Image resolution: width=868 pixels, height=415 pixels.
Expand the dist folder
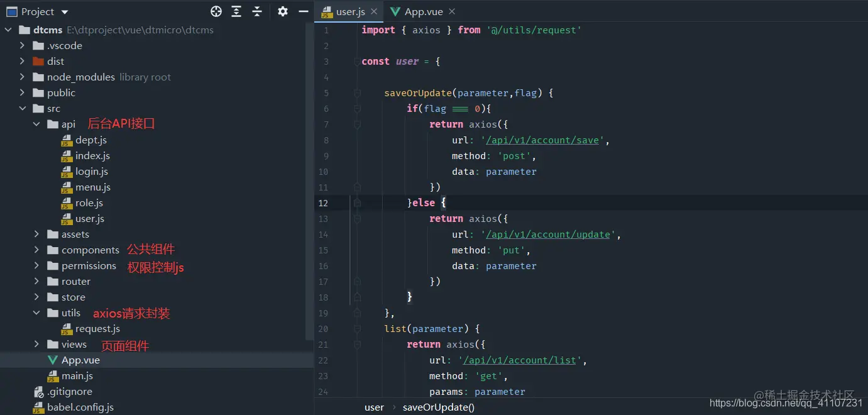(22, 61)
